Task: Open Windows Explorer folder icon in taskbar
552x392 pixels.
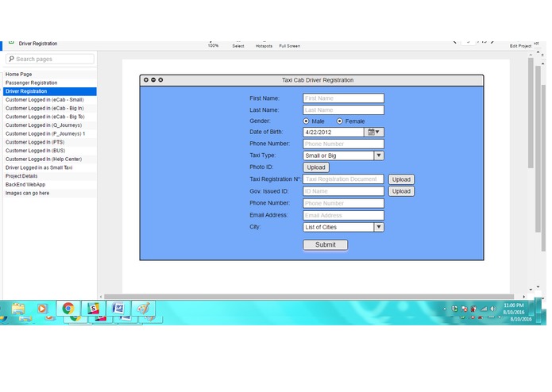Action: (x=18, y=309)
